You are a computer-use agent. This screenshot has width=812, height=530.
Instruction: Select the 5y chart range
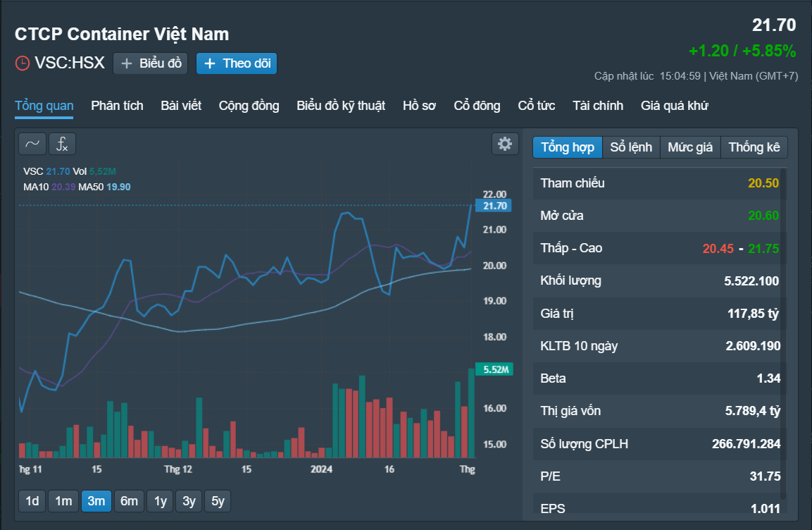(x=218, y=501)
